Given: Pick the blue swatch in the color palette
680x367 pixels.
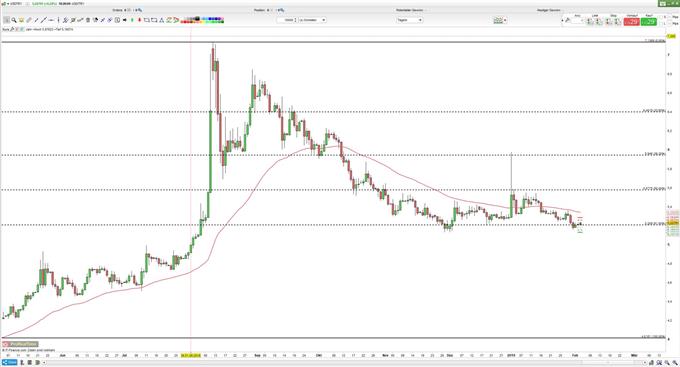Looking at the screenshot, I should click(x=209, y=19).
